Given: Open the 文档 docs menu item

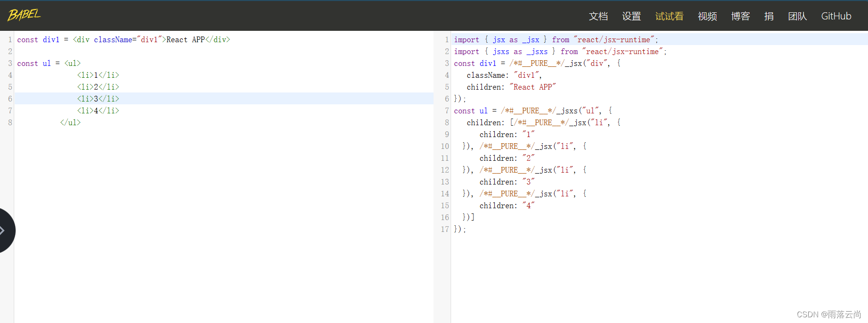Looking at the screenshot, I should [x=598, y=16].
